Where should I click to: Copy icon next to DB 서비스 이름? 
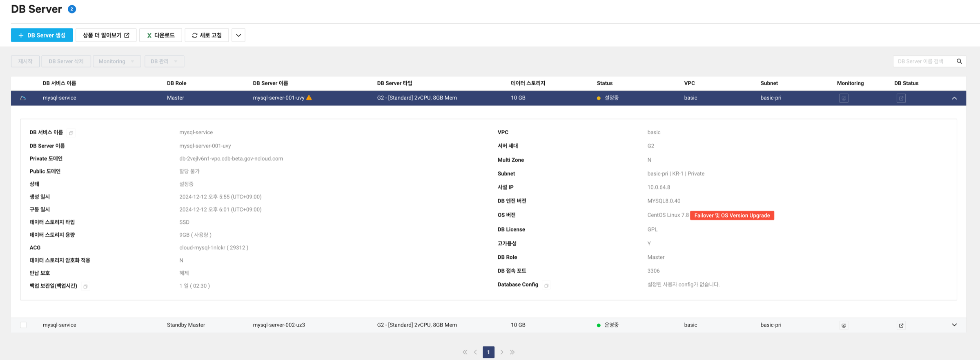pos(71,133)
